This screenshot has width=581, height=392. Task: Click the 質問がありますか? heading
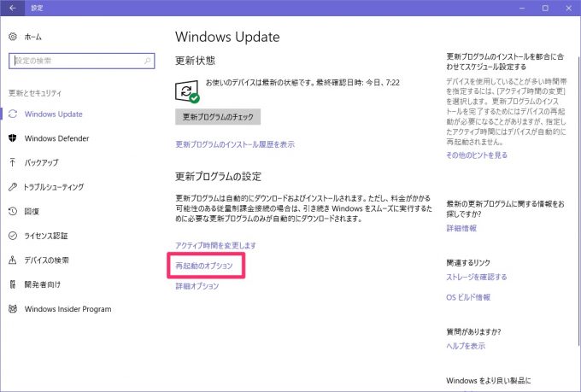[x=473, y=331]
